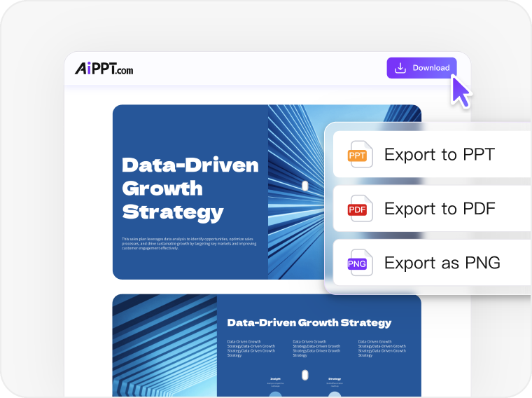
Task: Click the first text column on the second slide
Action: pyautogui.click(x=251, y=348)
